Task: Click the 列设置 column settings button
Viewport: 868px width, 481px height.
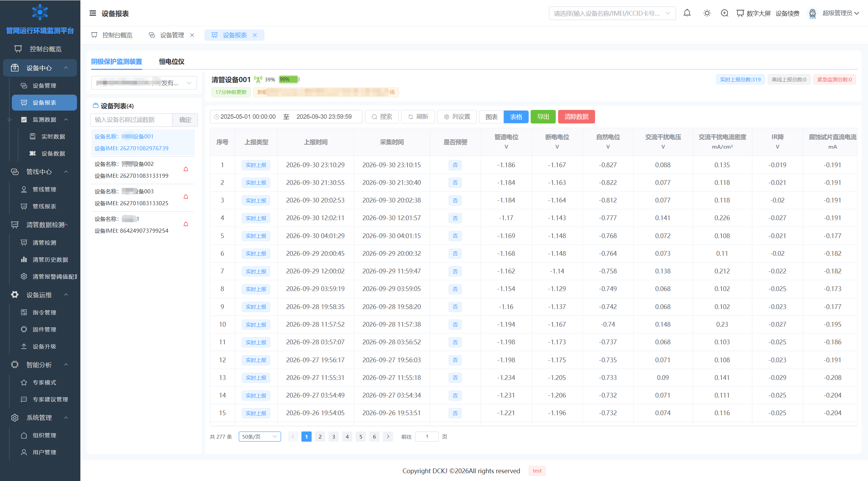Action: 457,117
